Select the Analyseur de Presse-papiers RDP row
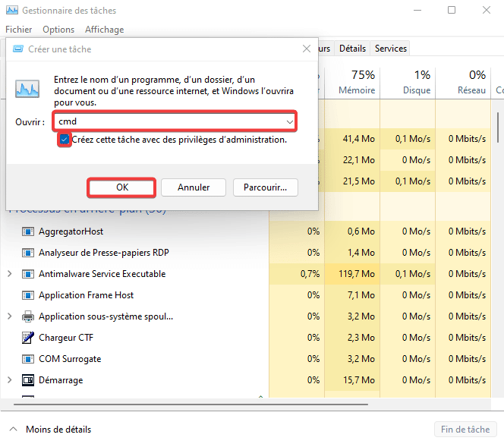504x447 pixels. pos(246,253)
